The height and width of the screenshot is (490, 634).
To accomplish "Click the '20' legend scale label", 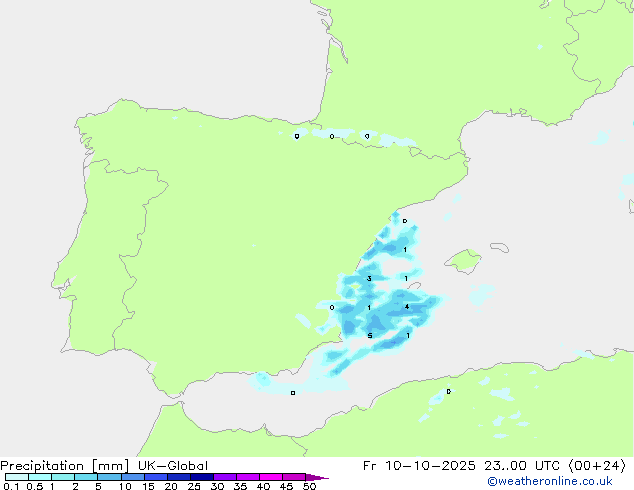I will click(x=171, y=486).
